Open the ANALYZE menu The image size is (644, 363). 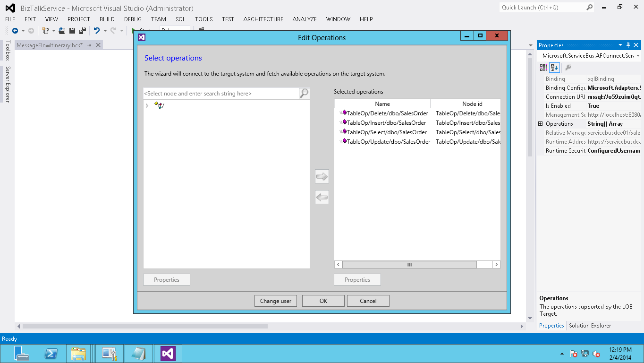tap(305, 19)
